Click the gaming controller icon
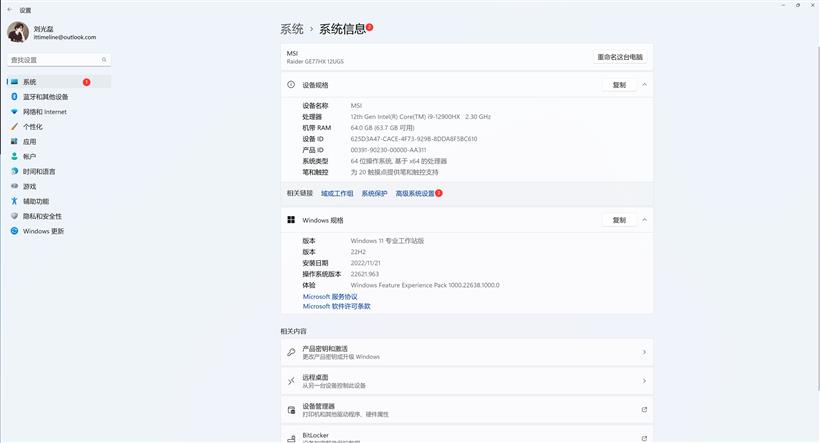Viewport: 820px width, 443px height. 14,186
